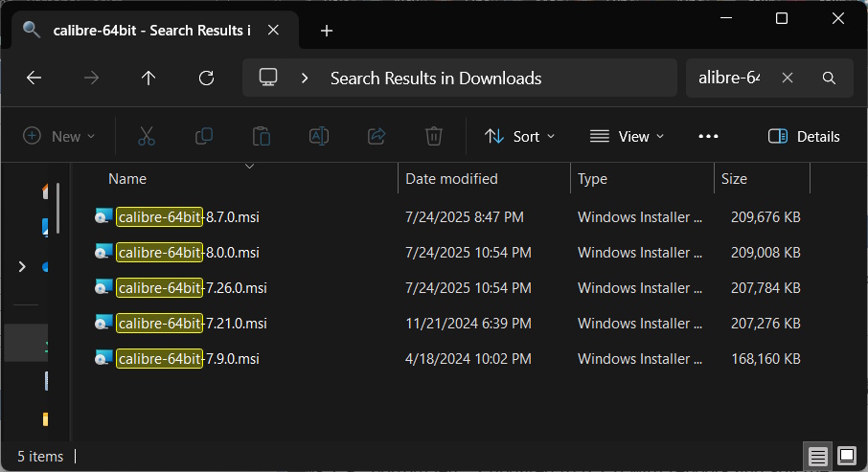The width and height of the screenshot is (868, 472).
Task: Click the search magnifier icon
Action: point(830,79)
